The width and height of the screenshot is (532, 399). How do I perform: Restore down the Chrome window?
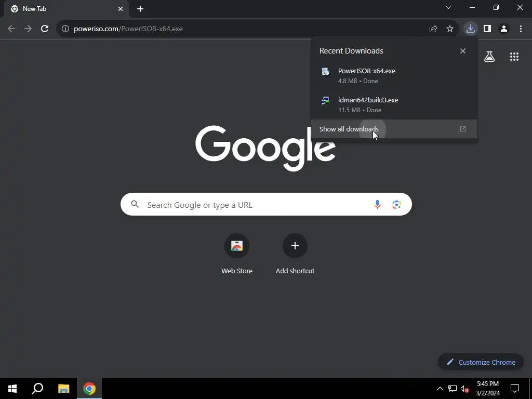click(x=496, y=7)
